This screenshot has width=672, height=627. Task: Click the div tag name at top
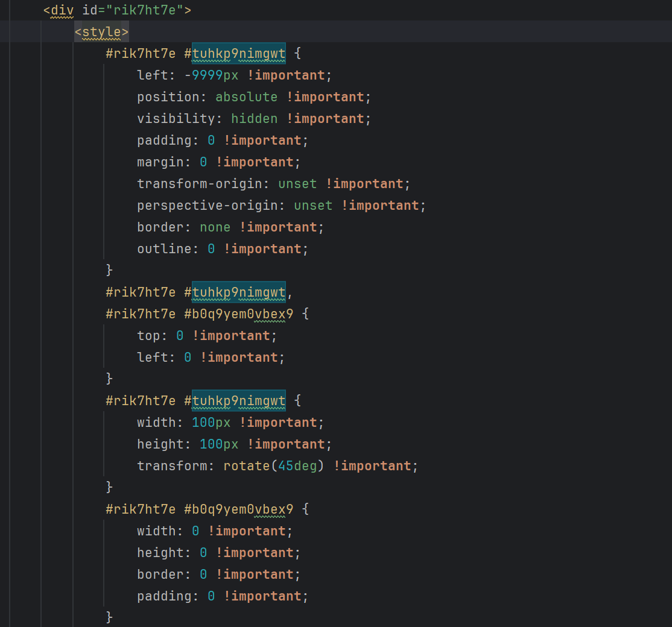(x=62, y=10)
